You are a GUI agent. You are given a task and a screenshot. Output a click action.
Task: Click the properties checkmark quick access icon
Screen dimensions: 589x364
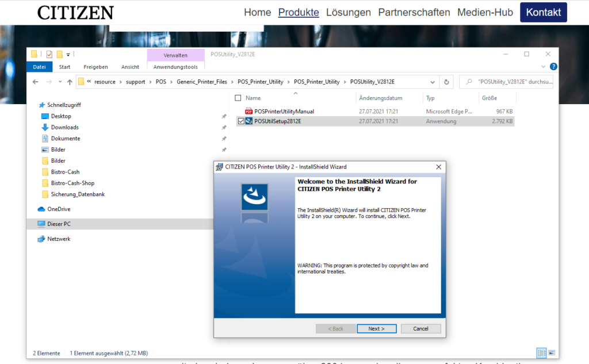pyautogui.click(x=49, y=55)
